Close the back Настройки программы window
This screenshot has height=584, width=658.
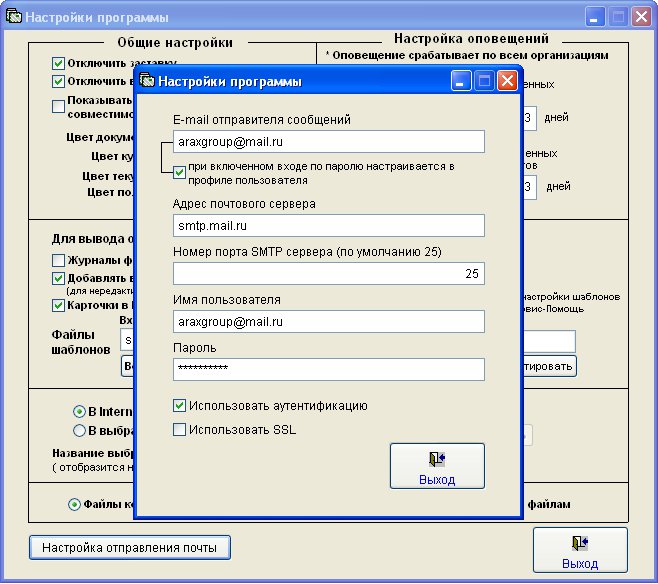(x=642, y=17)
